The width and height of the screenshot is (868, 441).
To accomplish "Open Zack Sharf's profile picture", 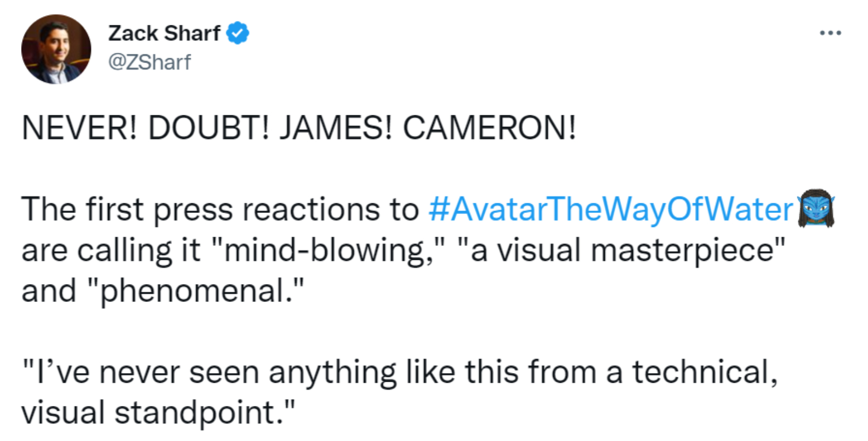I will [56, 49].
